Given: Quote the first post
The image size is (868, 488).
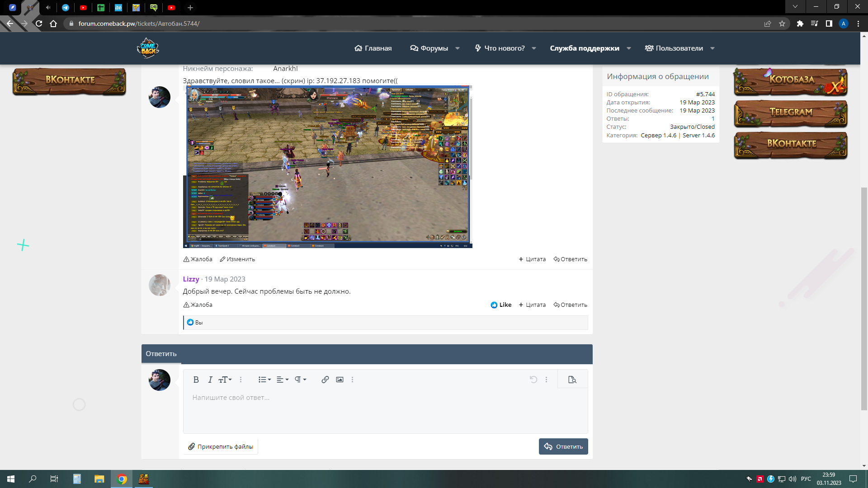Looking at the screenshot, I should [x=532, y=259].
